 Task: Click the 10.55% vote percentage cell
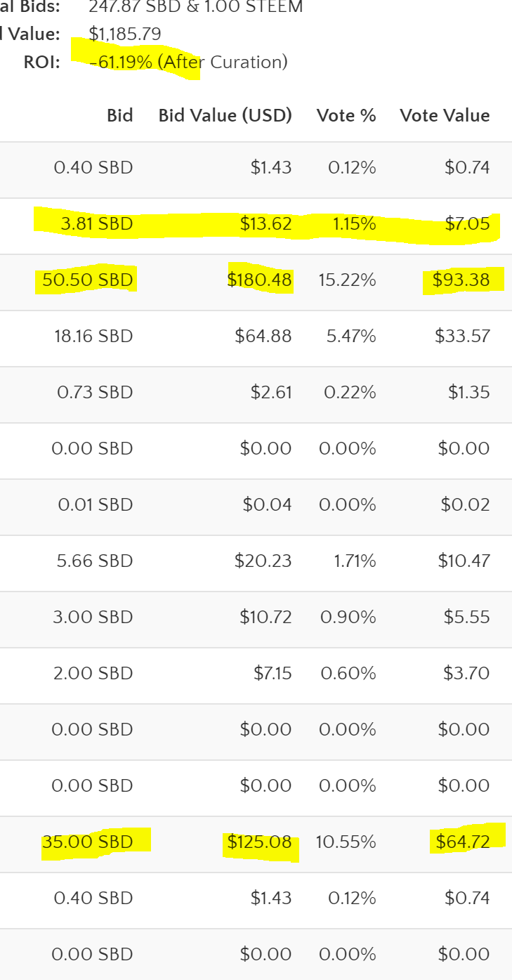coord(346,842)
